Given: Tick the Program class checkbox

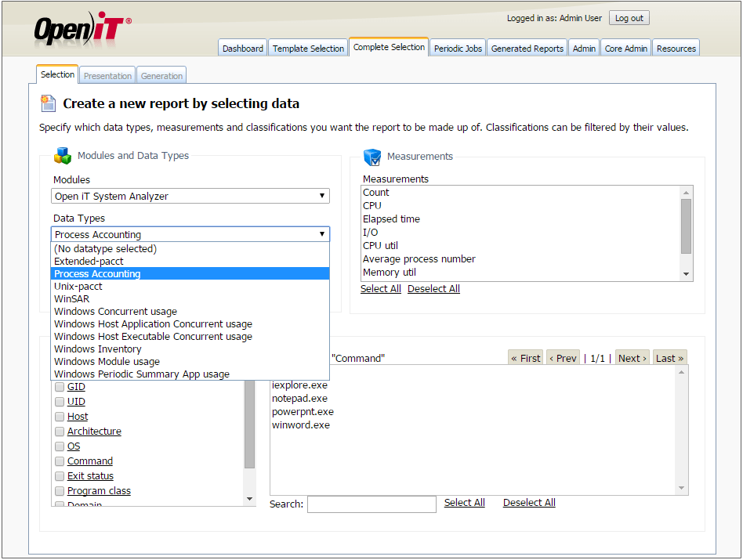Looking at the screenshot, I should 60,491.
